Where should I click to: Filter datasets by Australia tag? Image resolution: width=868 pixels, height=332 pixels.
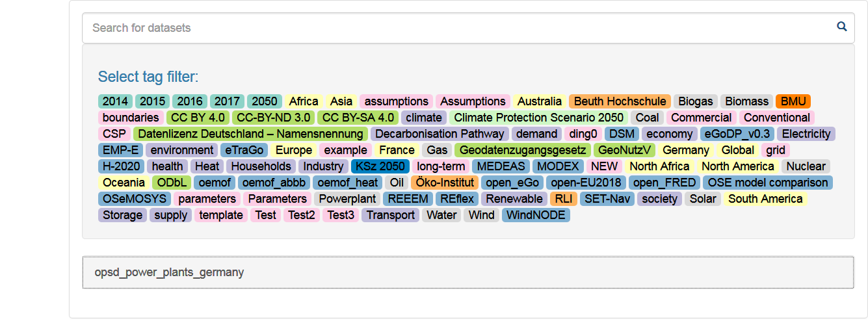tap(540, 101)
